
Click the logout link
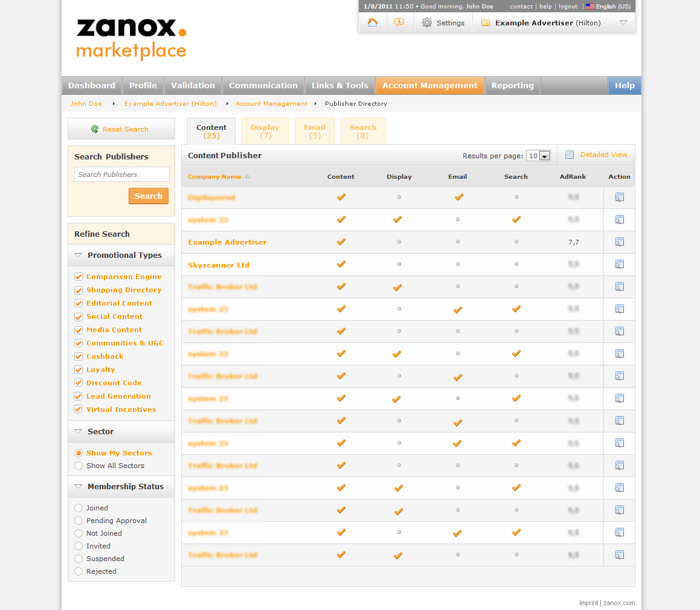pos(568,6)
